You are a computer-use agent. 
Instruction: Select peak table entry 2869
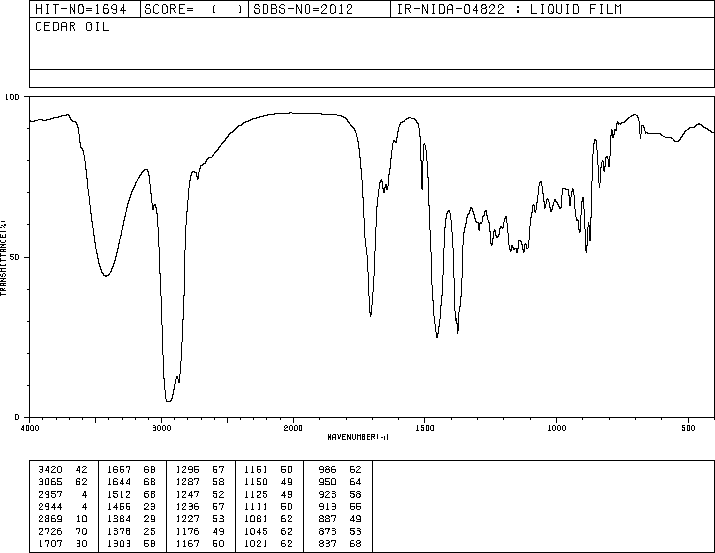[x=63, y=519]
